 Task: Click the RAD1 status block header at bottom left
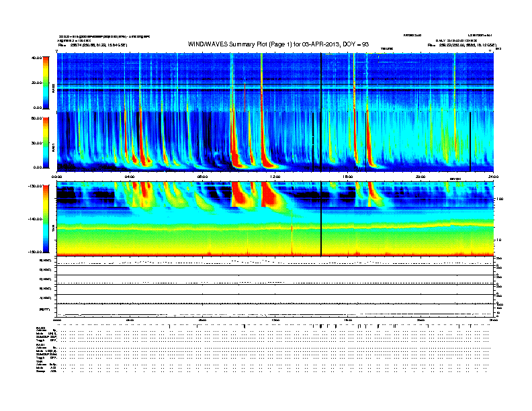coord(40,345)
